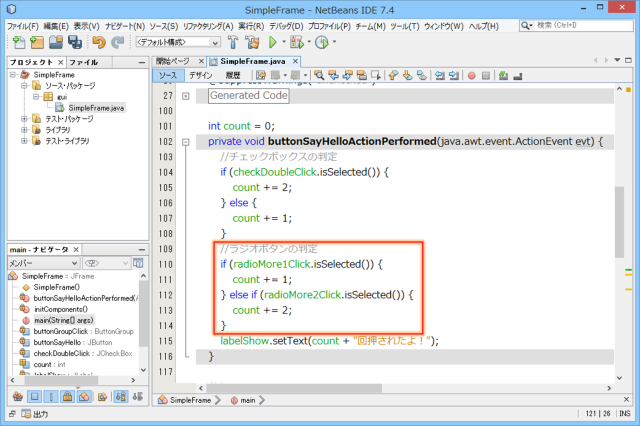Click the Stop Macro Recording square icon
This screenshot has width=640, height=426.
[486, 75]
